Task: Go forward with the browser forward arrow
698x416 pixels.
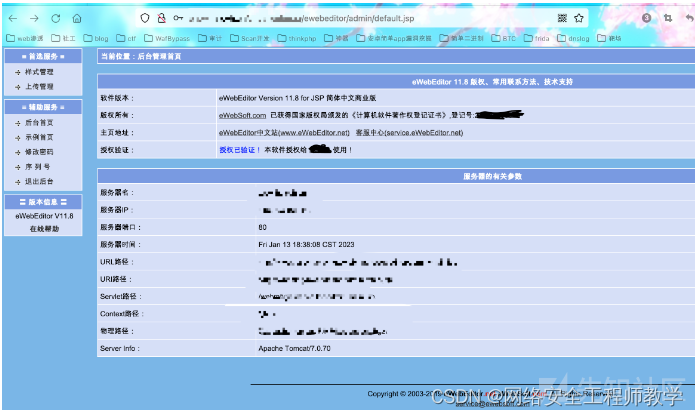Action: click(34, 18)
